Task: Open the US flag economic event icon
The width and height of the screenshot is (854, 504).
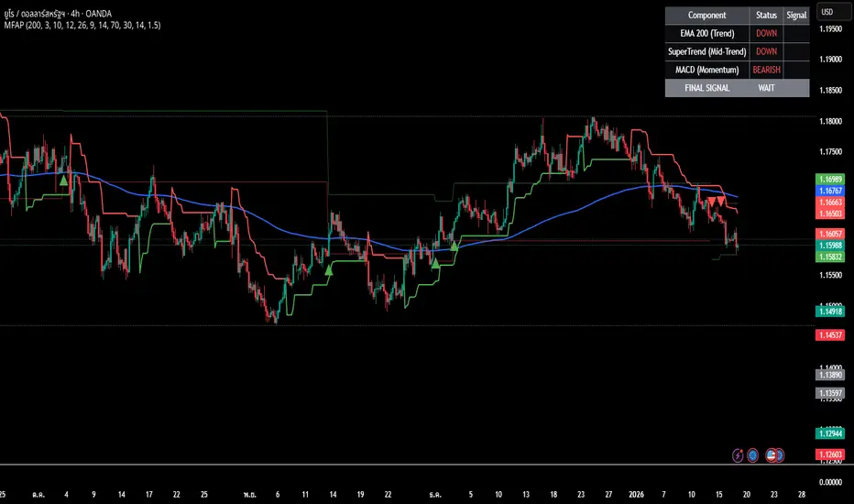Action: [x=772, y=455]
